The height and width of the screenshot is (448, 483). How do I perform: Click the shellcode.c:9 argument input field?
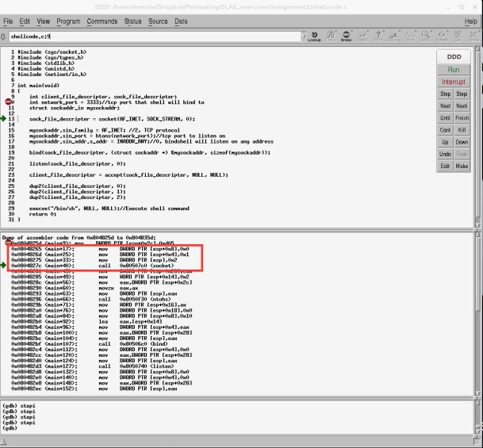click(151, 36)
